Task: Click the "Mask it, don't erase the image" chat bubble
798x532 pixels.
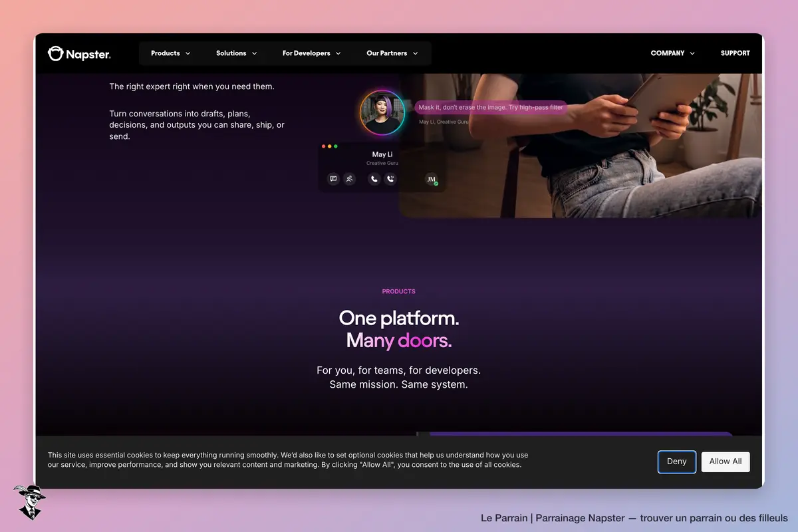Action: click(491, 107)
